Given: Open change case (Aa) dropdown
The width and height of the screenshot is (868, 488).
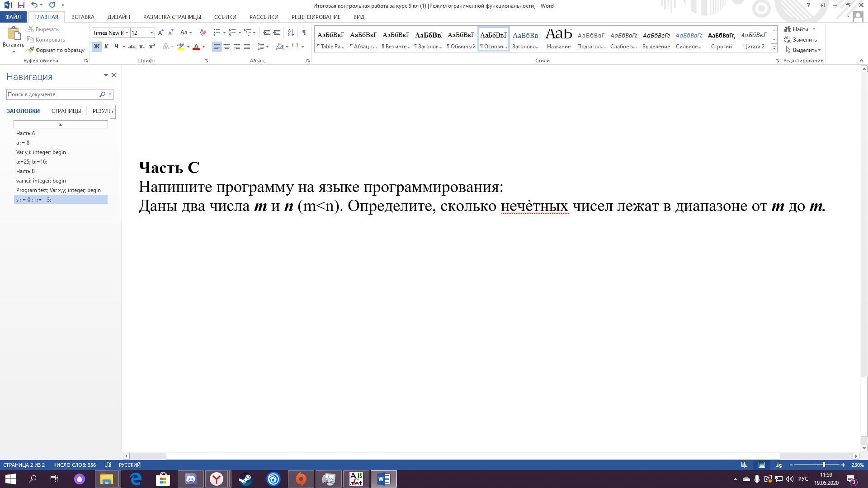Looking at the screenshot, I should [x=186, y=33].
